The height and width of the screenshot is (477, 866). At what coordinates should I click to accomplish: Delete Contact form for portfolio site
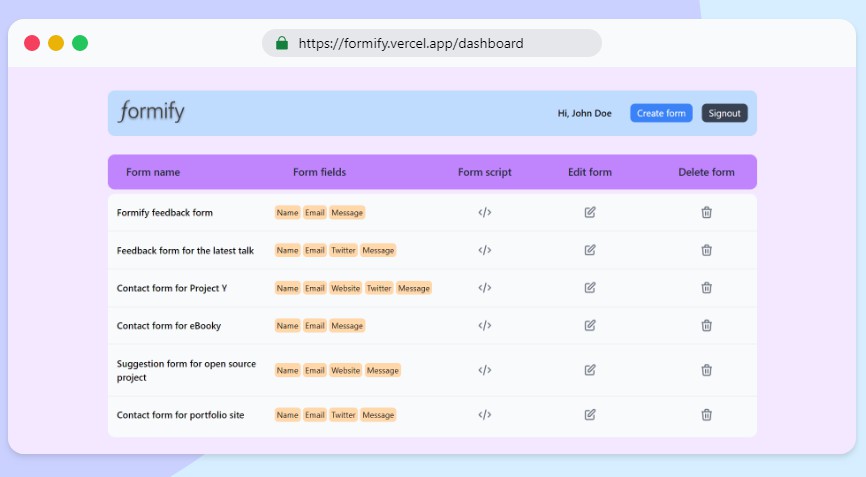coord(706,415)
